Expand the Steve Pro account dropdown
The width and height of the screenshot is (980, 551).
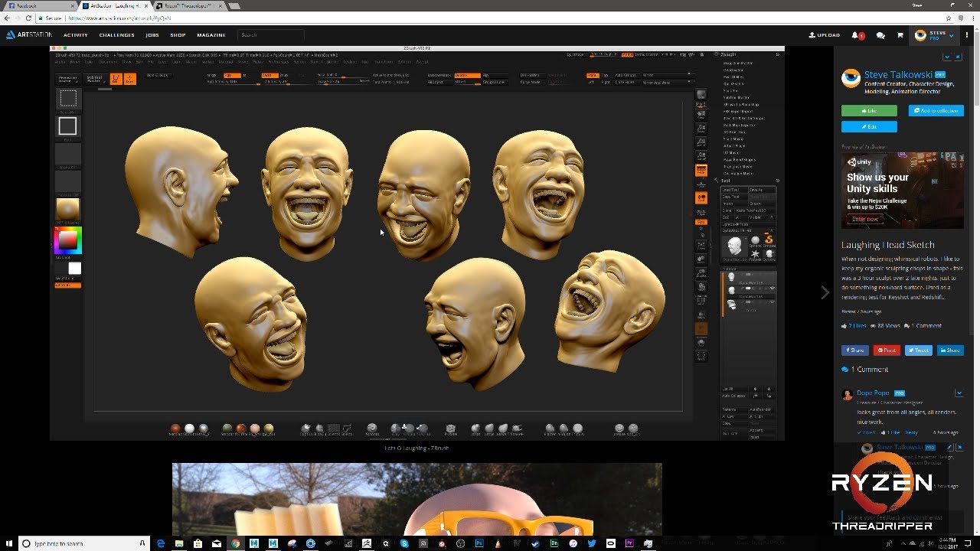click(934, 35)
